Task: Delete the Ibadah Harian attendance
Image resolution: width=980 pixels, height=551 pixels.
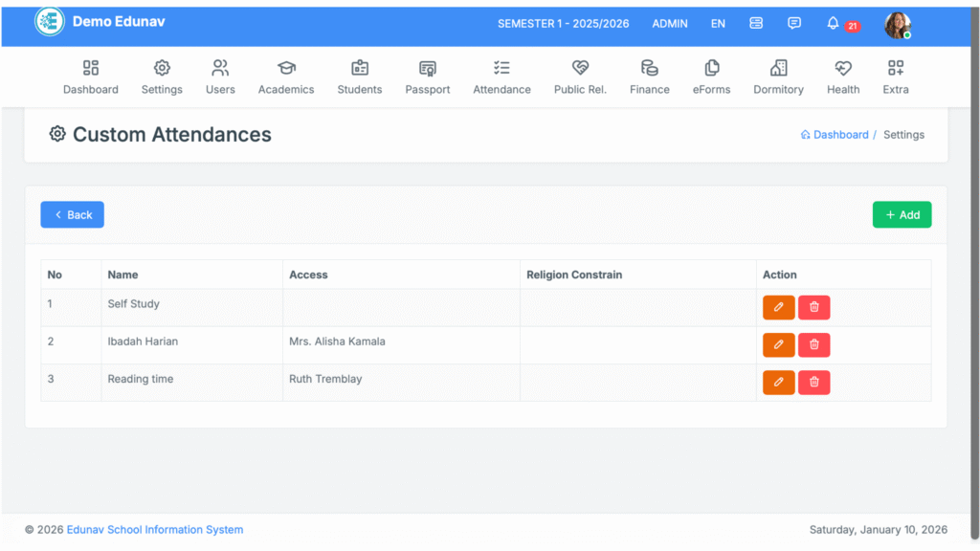Action: coord(814,345)
